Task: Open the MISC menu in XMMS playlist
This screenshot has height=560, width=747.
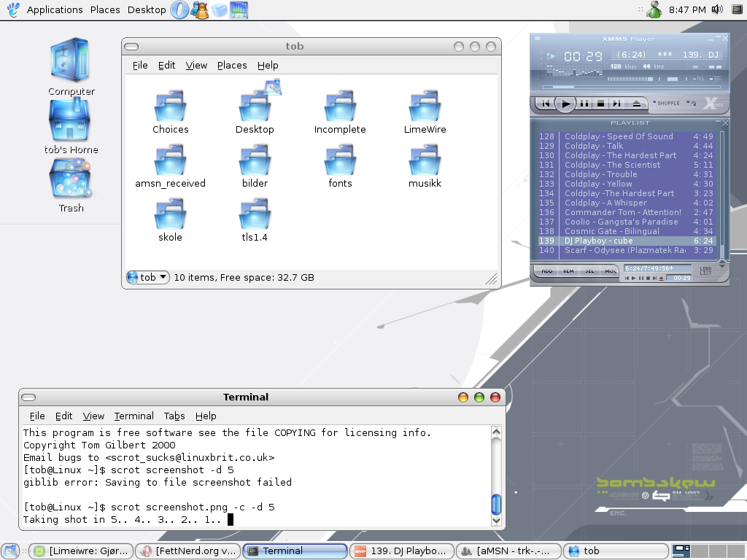Action: click(610, 271)
